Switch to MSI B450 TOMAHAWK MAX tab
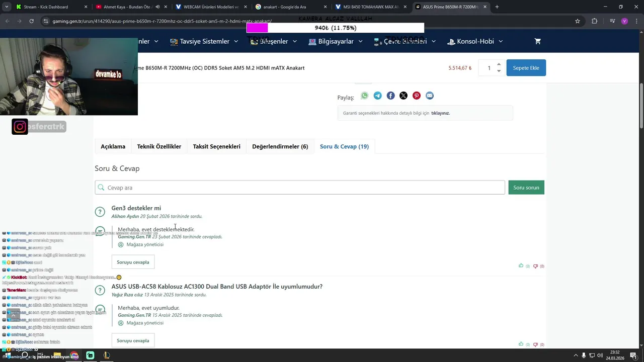644x362 pixels. (371, 7)
